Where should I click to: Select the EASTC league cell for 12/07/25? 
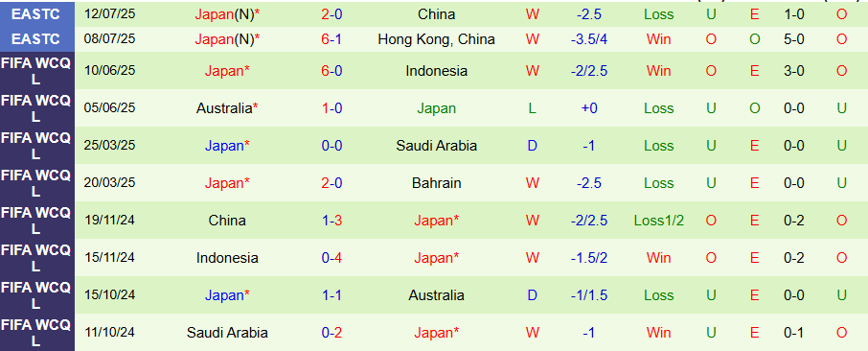36,14
